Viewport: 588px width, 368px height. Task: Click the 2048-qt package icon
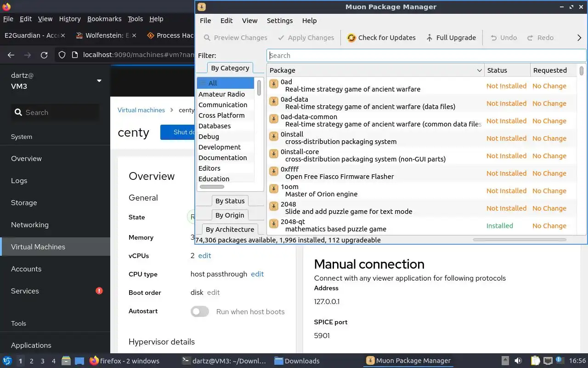pos(274,224)
